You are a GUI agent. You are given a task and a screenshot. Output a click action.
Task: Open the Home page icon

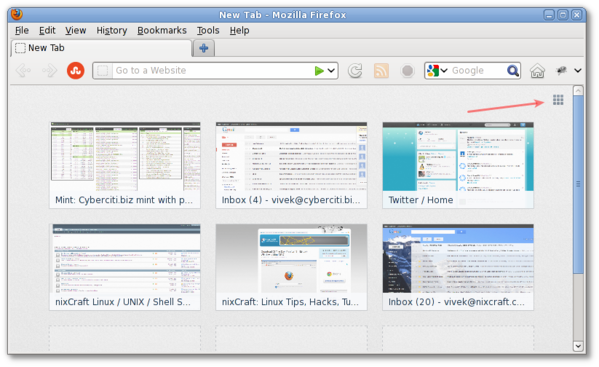537,71
